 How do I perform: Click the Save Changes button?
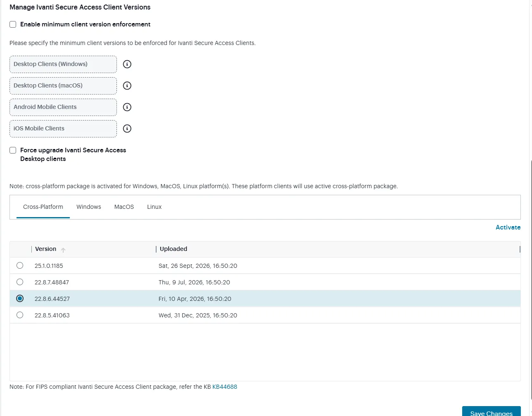(x=492, y=411)
